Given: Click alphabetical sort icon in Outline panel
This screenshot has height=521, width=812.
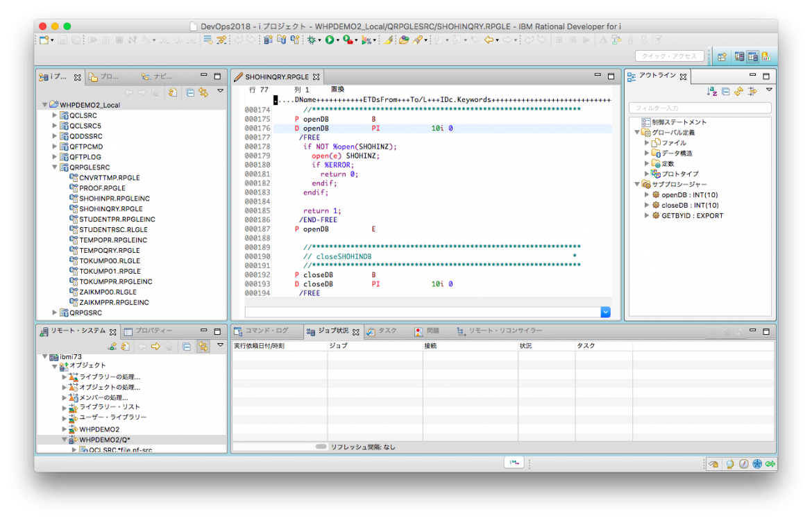Looking at the screenshot, I should (x=711, y=91).
